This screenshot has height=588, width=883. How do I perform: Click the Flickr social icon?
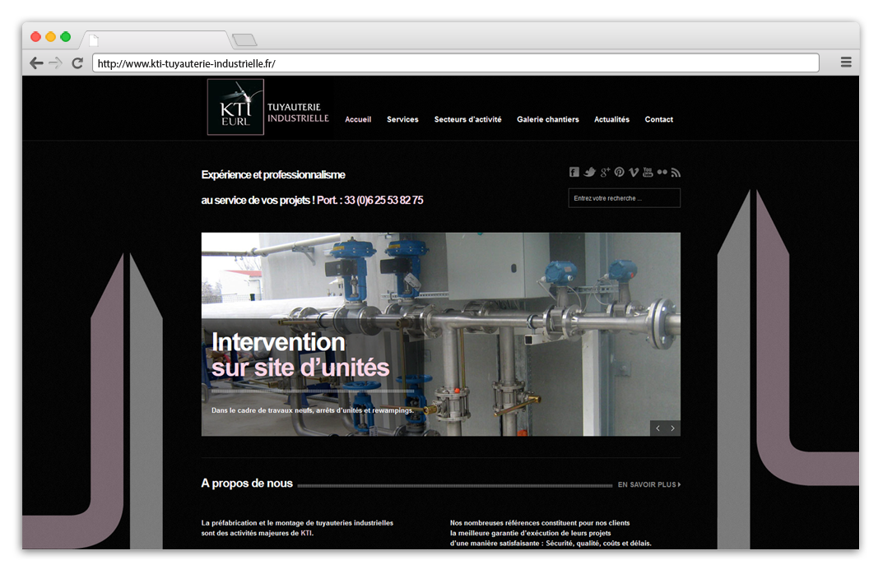click(x=662, y=172)
